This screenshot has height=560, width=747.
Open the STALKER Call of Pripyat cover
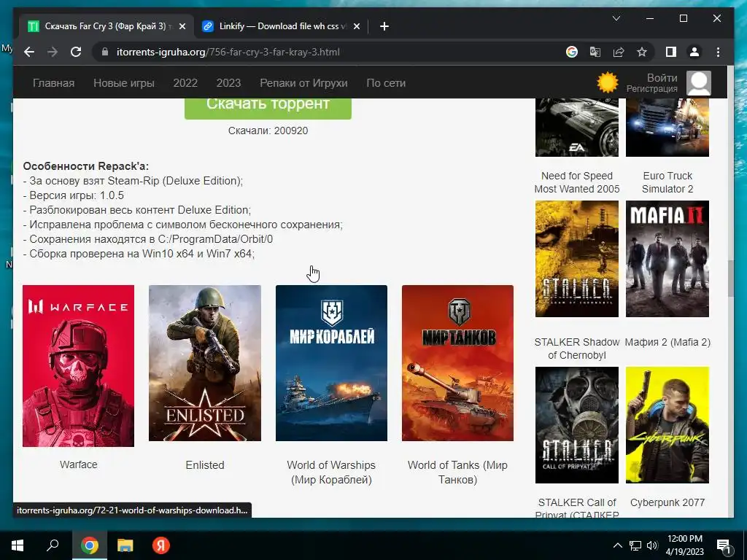(577, 425)
